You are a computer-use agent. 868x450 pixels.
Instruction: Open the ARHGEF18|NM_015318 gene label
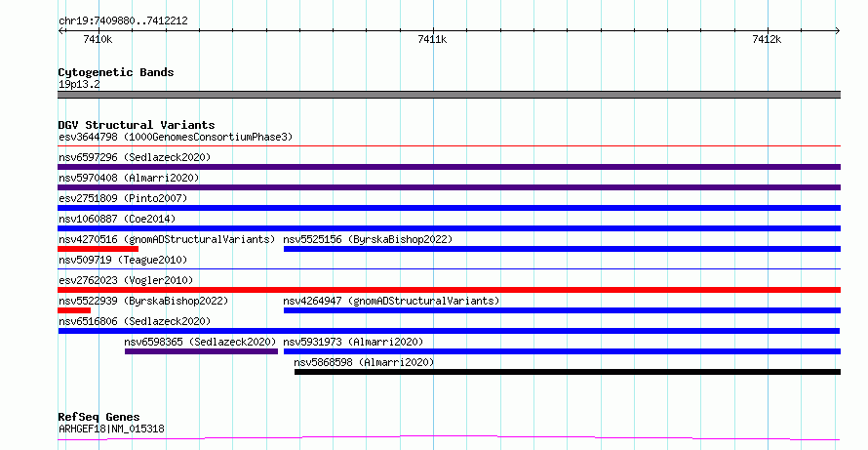pyautogui.click(x=111, y=429)
